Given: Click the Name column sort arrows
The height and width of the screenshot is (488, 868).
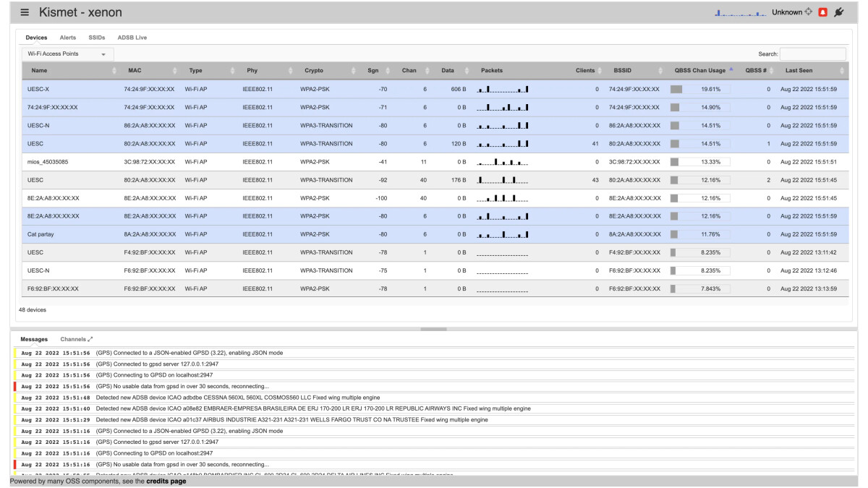Looking at the screenshot, I should pyautogui.click(x=116, y=71).
